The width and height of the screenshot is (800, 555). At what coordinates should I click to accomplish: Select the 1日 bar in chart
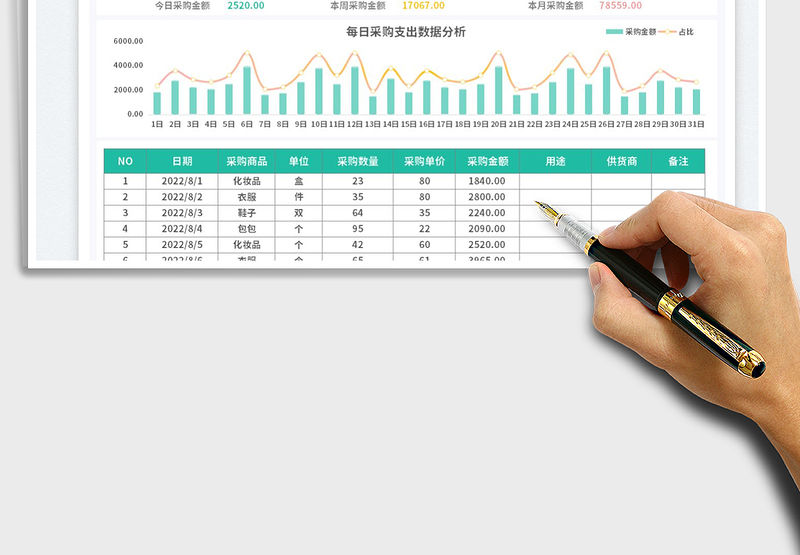tap(157, 103)
